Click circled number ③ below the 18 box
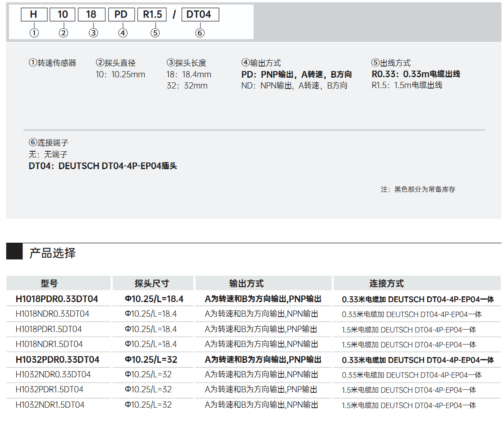This screenshot has height=421, width=504. tap(93, 33)
